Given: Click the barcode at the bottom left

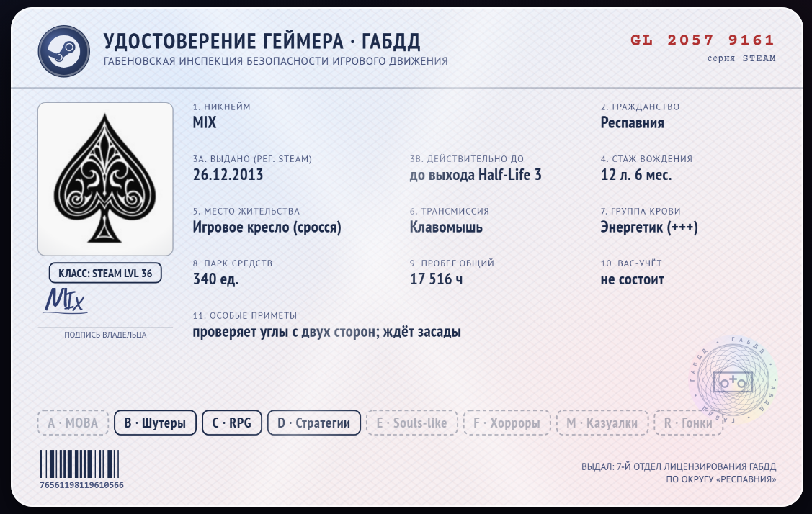Looking at the screenshot, I should coord(79,464).
